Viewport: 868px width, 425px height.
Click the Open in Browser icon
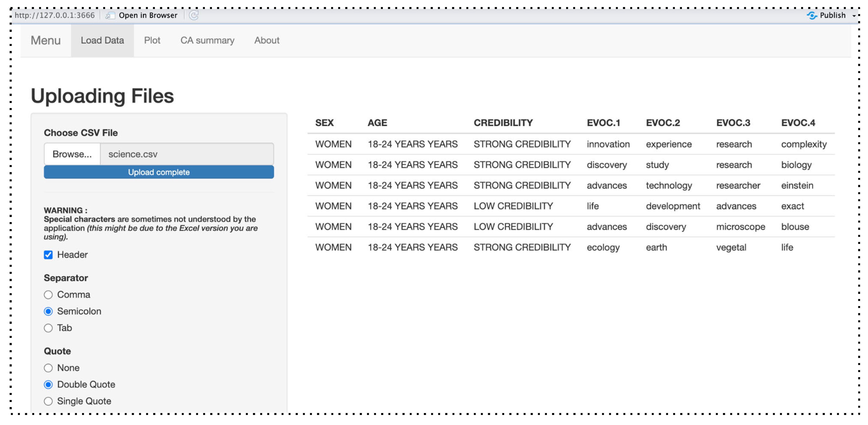pos(110,16)
